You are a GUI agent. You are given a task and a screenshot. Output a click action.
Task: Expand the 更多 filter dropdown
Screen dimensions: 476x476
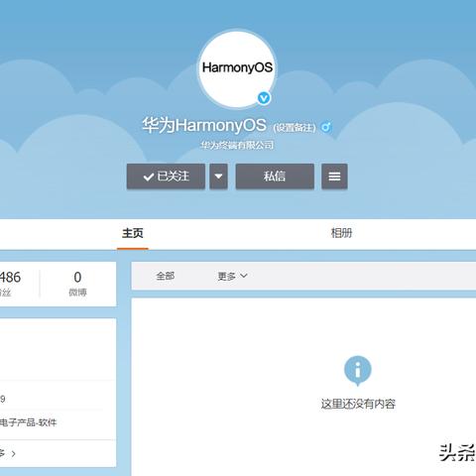click(x=232, y=276)
